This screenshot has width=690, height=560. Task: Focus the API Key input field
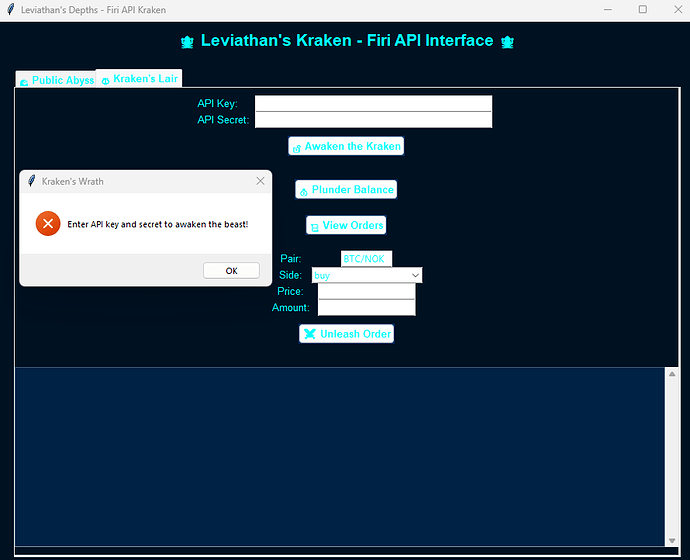pyautogui.click(x=373, y=104)
